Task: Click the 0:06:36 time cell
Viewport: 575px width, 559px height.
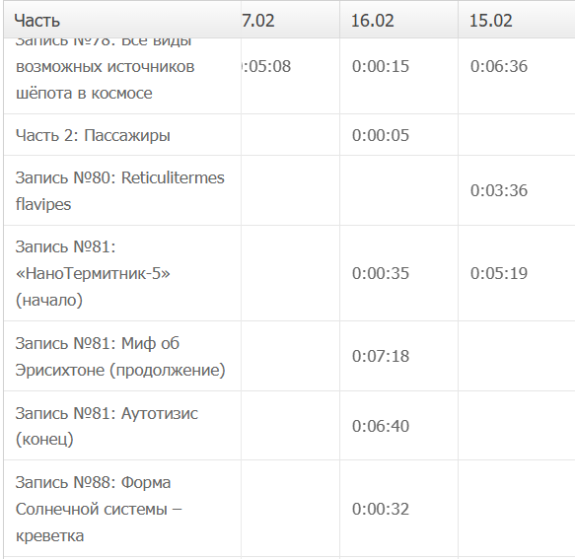Action: (499, 66)
